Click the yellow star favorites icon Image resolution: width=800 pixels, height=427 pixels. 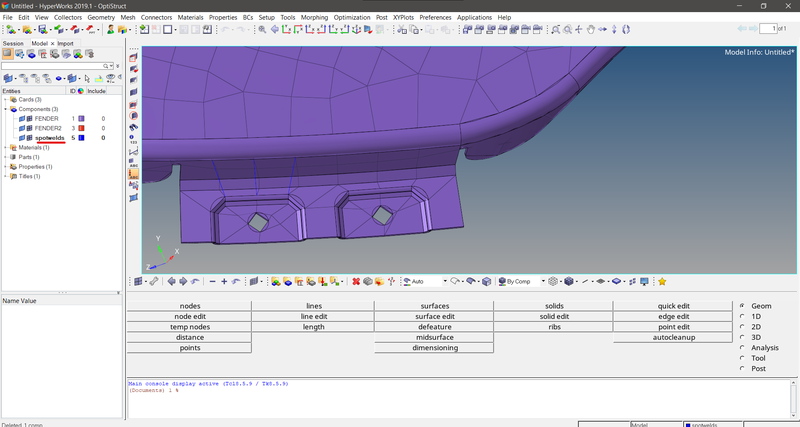point(662,282)
